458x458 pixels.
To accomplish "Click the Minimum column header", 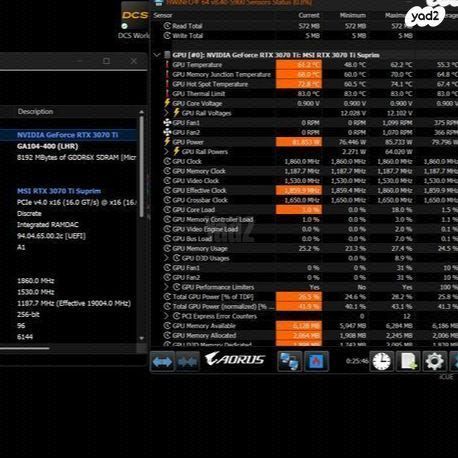I will click(x=353, y=15).
